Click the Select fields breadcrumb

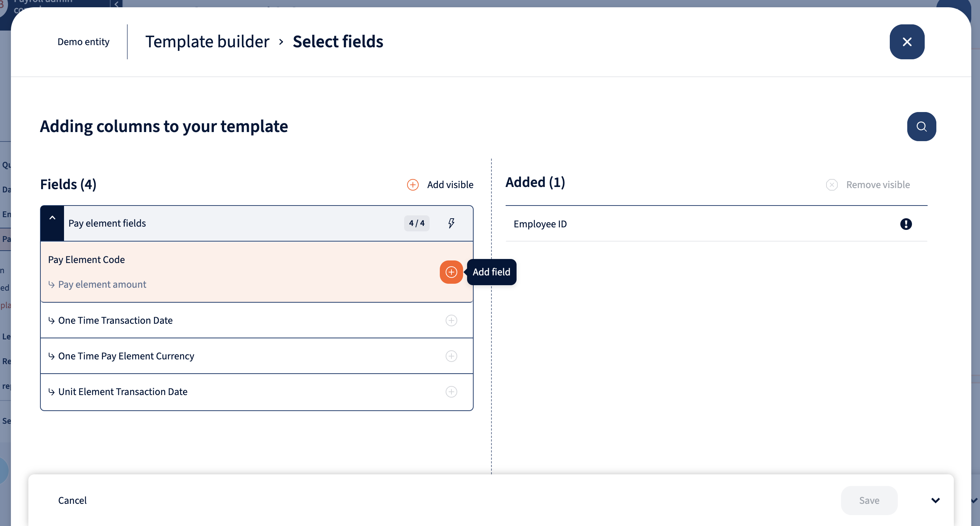click(x=338, y=41)
